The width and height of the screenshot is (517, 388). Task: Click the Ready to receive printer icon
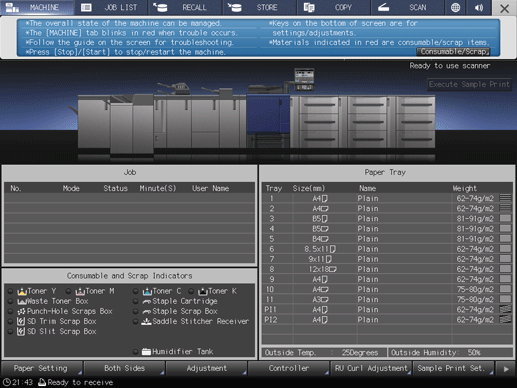[x=42, y=382]
